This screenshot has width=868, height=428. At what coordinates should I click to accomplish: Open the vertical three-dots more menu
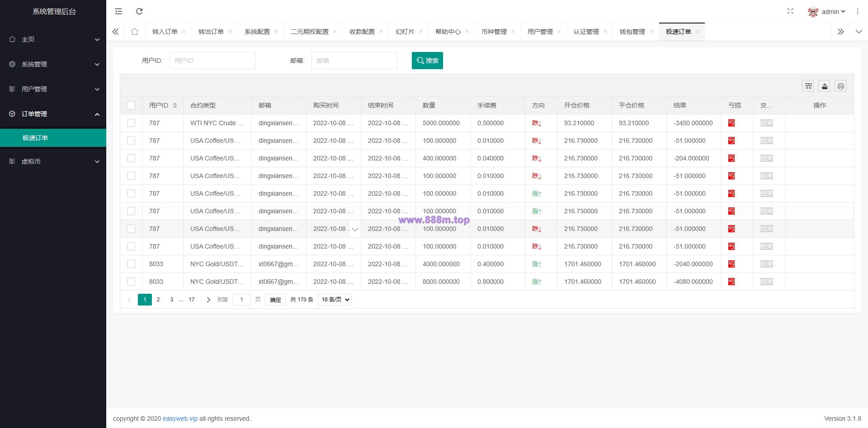tap(858, 11)
